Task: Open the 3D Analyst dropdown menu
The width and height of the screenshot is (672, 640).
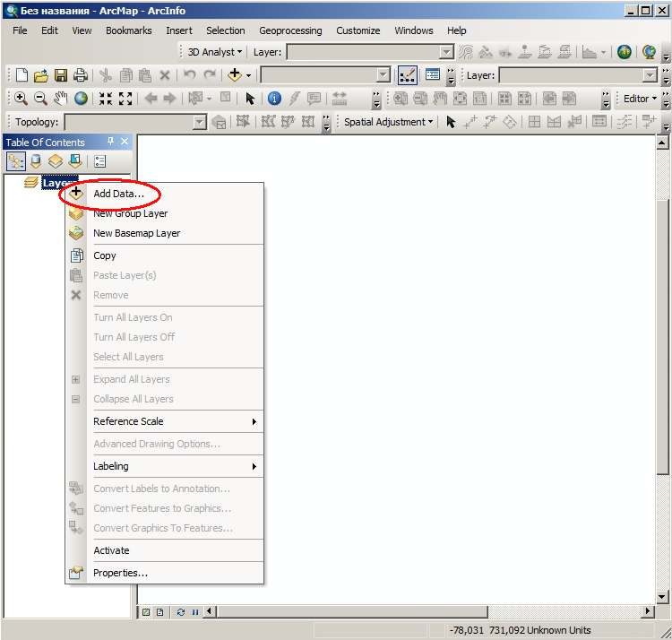Action: (x=215, y=52)
